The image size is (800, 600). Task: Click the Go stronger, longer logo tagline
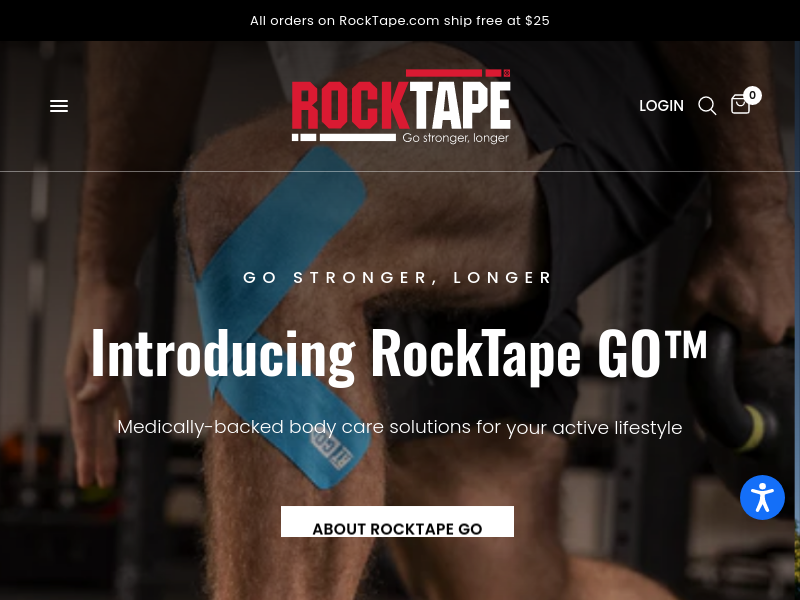point(456,138)
